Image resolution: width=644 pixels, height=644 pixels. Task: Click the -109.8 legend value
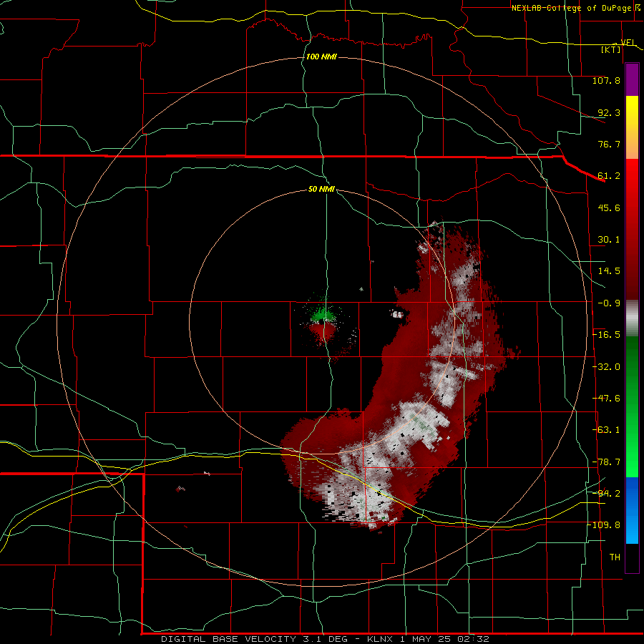coord(604,525)
